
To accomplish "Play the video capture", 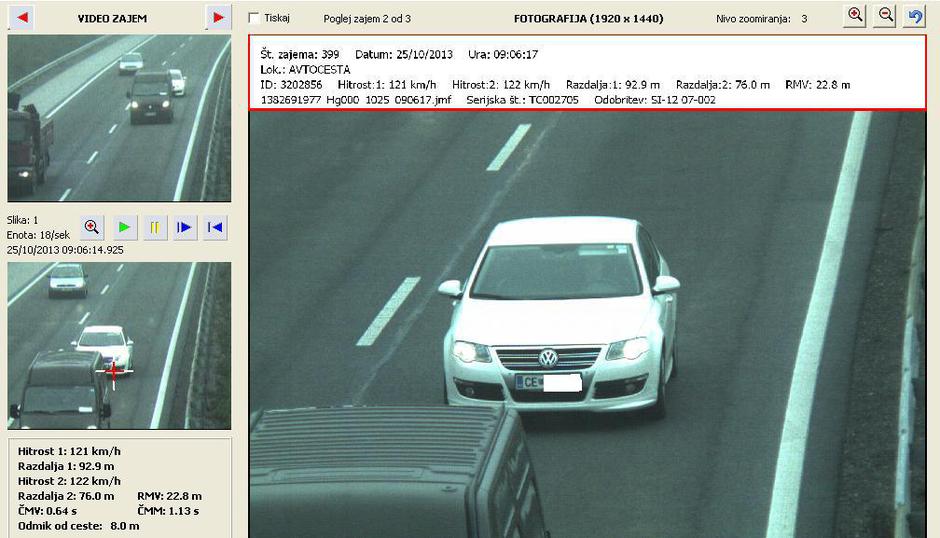I will pyautogui.click(x=124, y=228).
